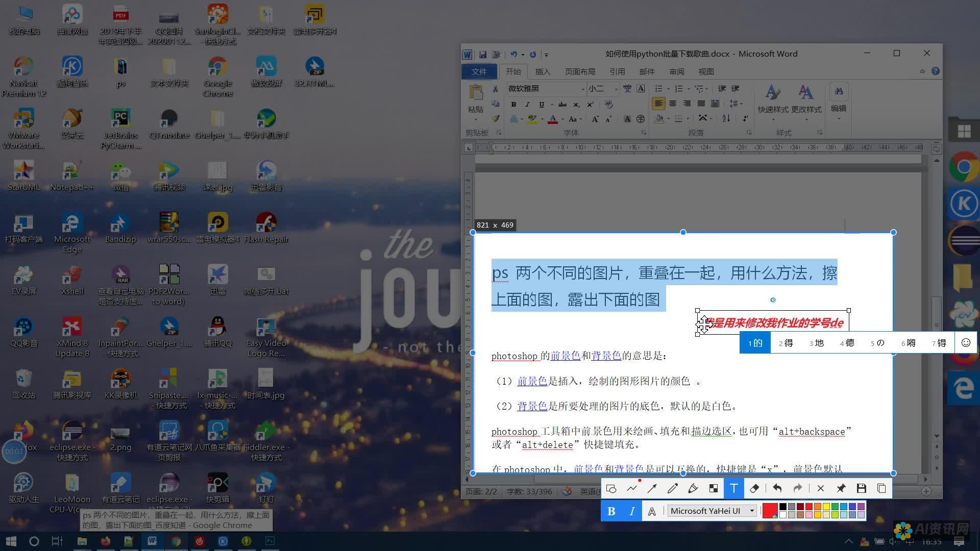The width and height of the screenshot is (980, 551).
Task: Click grow font icon in Word ribbon
Action: (595, 119)
